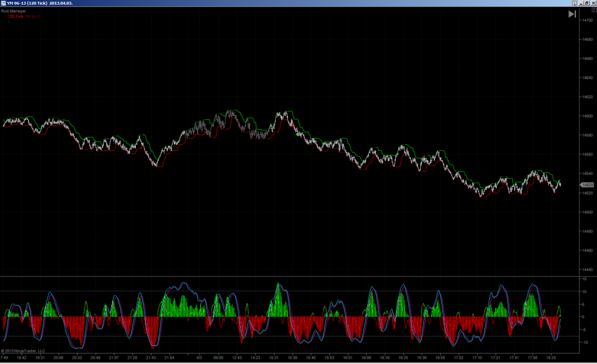Click the 14600 level on price axis
The width and height of the screenshot is (597, 364).
coord(587,116)
